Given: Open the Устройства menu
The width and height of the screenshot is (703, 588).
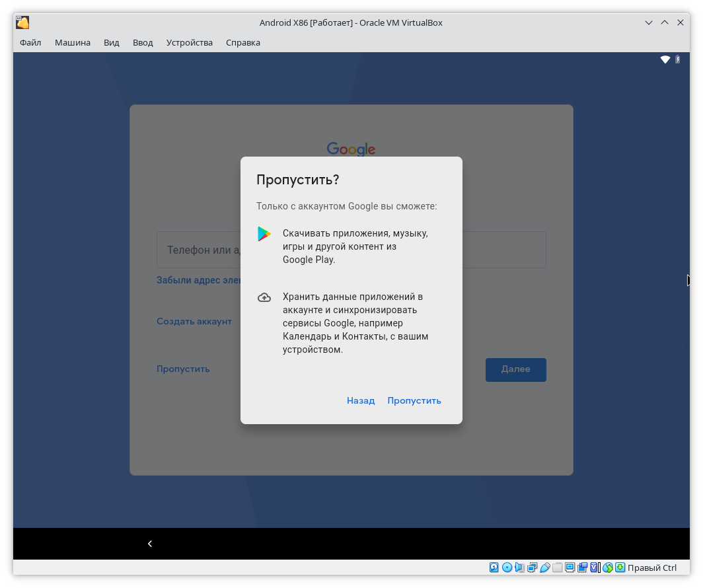Looking at the screenshot, I should click(190, 42).
